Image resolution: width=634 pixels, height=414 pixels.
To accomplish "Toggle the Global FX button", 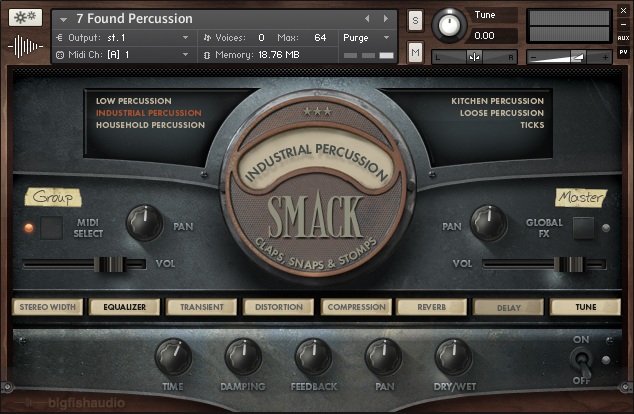I will pos(583,228).
